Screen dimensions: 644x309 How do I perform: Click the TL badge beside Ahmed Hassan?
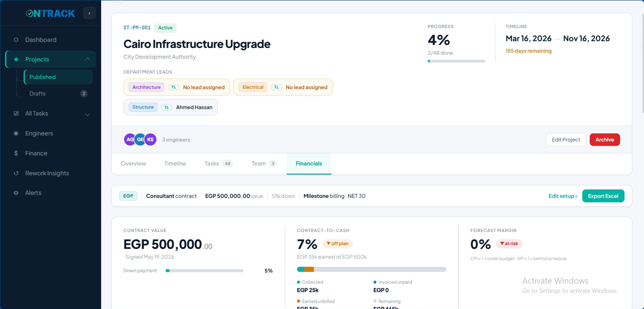coord(167,107)
